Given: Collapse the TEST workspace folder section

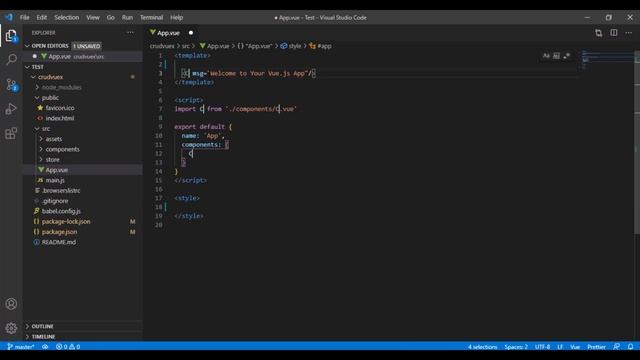Looking at the screenshot, I should (27, 67).
